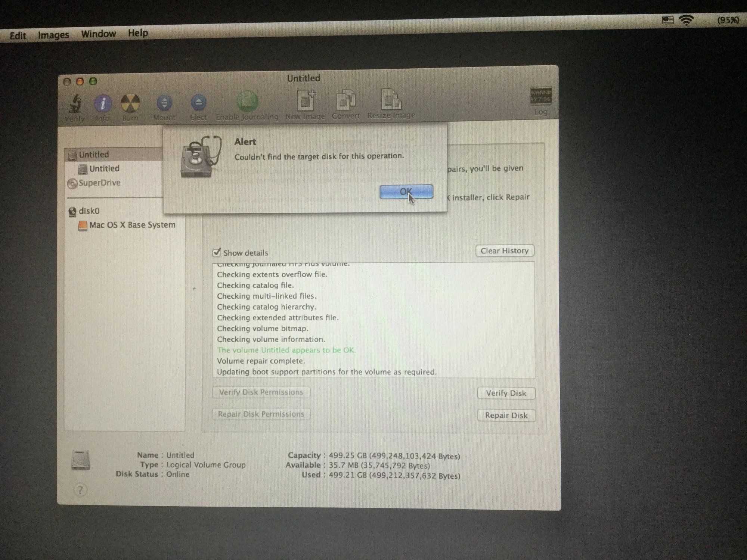The height and width of the screenshot is (560, 747).
Task: Select disk0 in the sidebar
Action: click(x=89, y=211)
